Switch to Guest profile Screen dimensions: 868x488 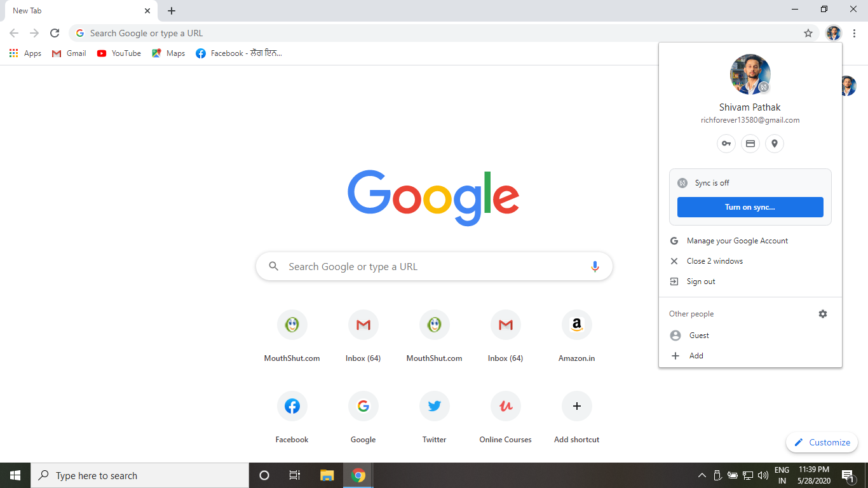750,335
